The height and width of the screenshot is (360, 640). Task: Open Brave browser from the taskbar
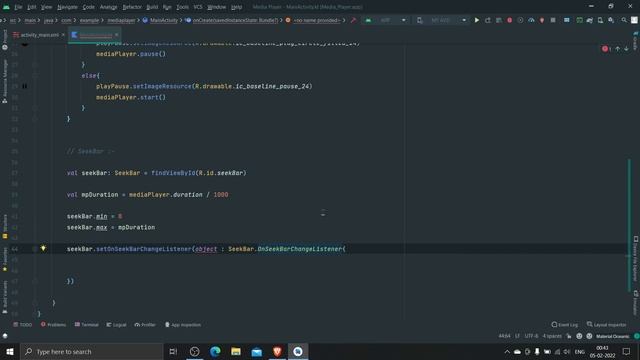pos(277,351)
